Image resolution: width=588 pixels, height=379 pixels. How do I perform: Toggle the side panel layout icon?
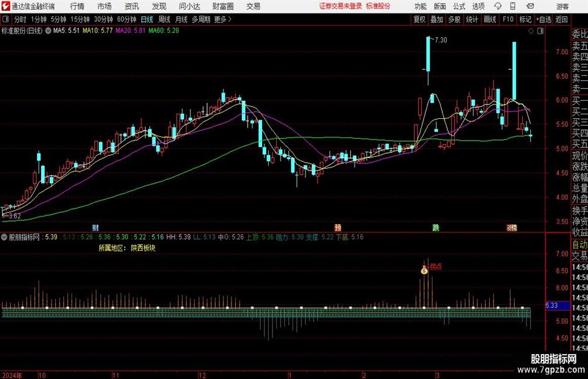(x=540, y=31)
